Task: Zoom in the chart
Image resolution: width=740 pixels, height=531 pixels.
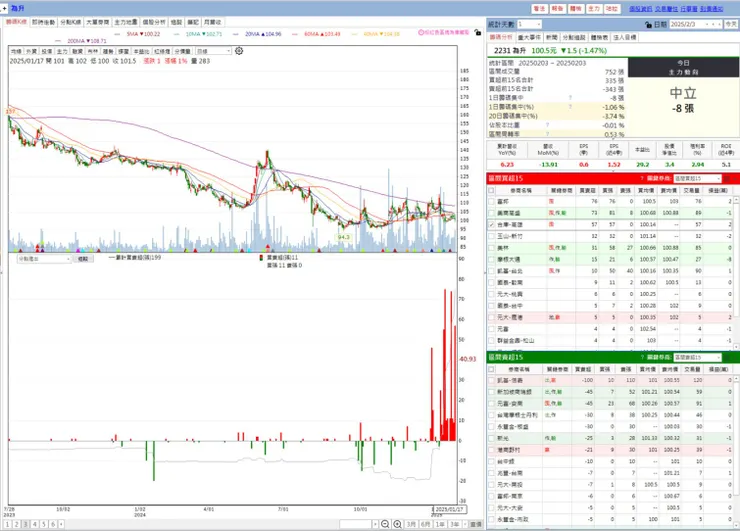Action: point(397,524)
